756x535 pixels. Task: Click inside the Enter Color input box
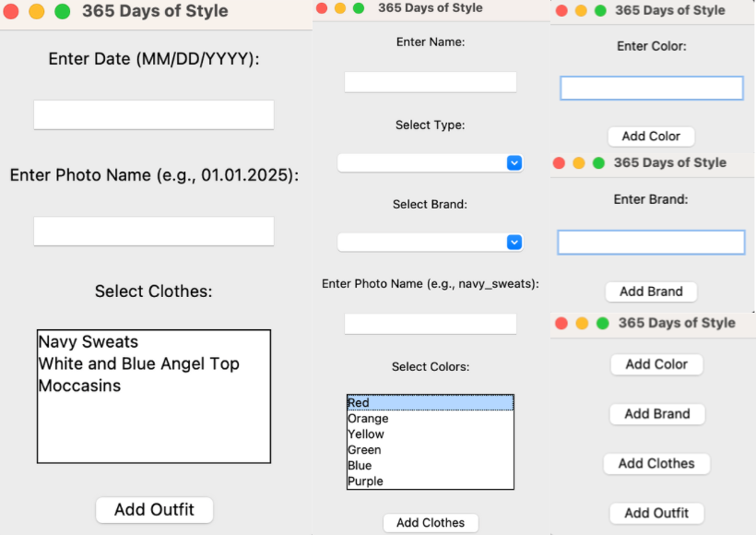point(651,88)
